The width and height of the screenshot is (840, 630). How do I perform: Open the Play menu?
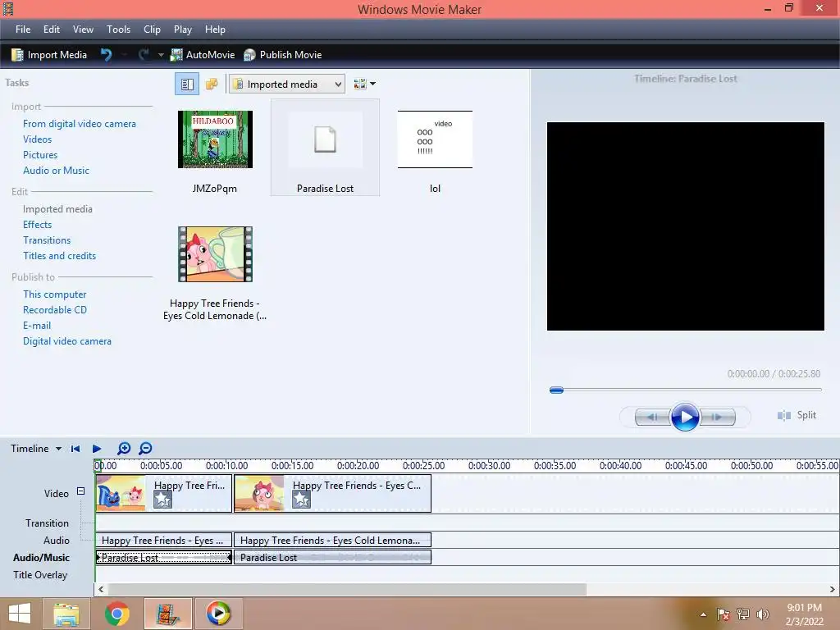(183, 30)
